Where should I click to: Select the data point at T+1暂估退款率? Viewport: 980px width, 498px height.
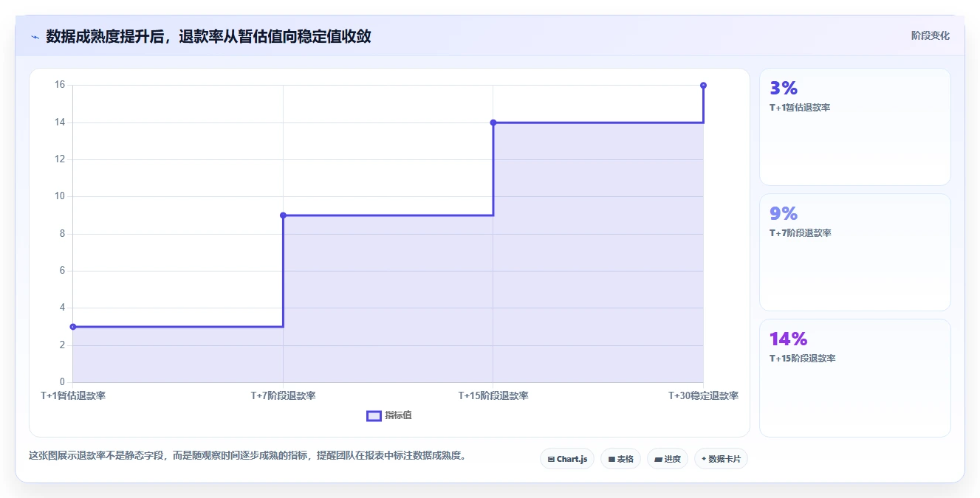click(x=73, y=327)
